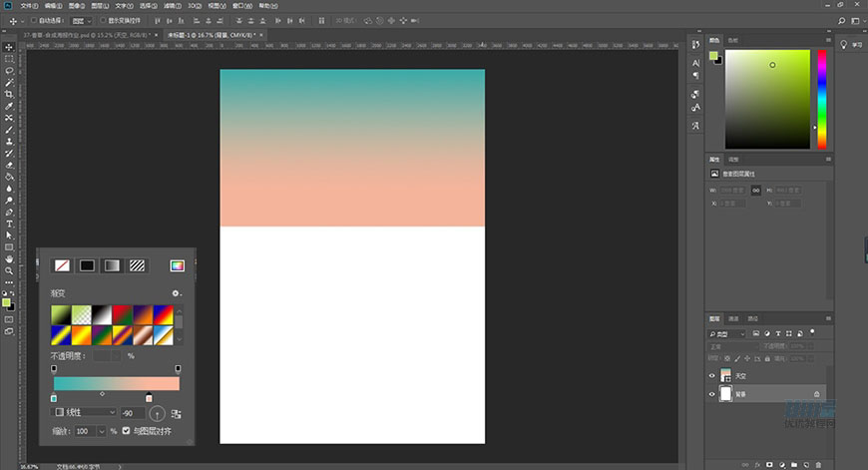Set fill type to no color
The height and width of the screenshot is (470, 868).
point(62,265)
